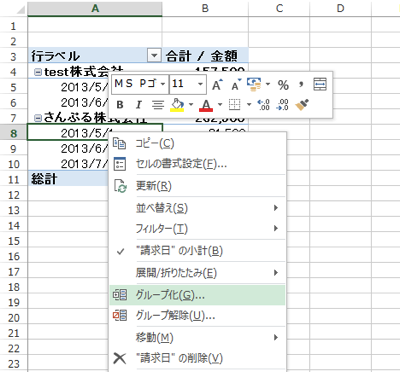This screenshot has width=400, height=372.
Task: Increase font size icon
Action: pyautogui.click(x=217, y=85)
